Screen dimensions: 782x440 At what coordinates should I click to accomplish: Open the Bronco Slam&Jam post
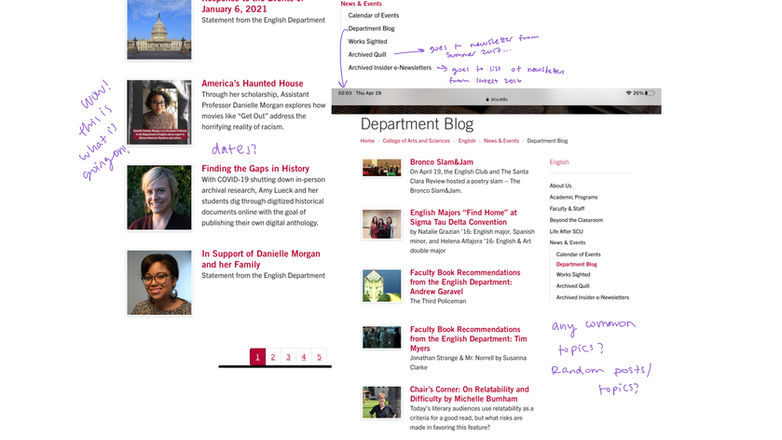[x=441, y=162]
